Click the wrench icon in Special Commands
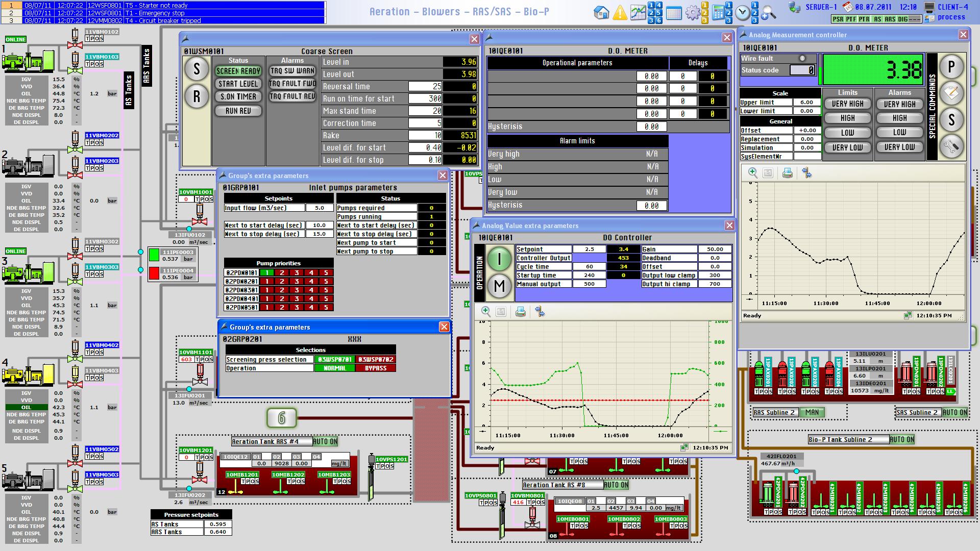 (x=951, y=147)
